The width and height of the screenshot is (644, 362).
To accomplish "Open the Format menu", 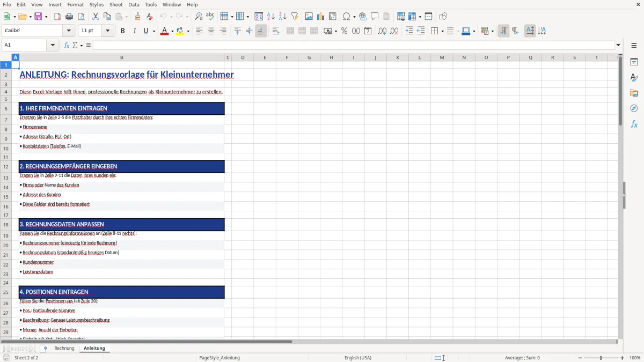I will (75, 4).
